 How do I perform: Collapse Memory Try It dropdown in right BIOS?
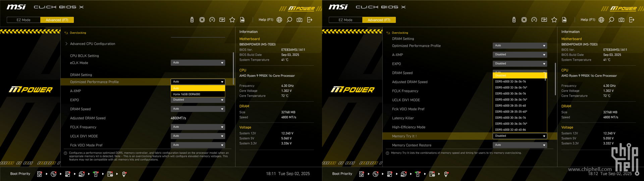tap(520, 136)
